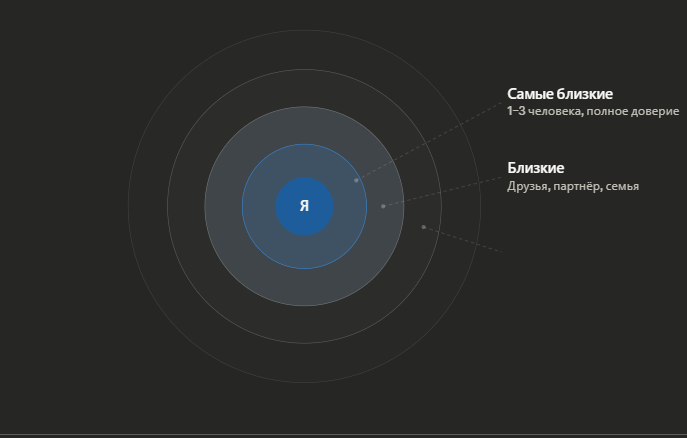Select the light blue innermost ring around "Я"
Screen dimensions: 687x438
pos(304,160)
